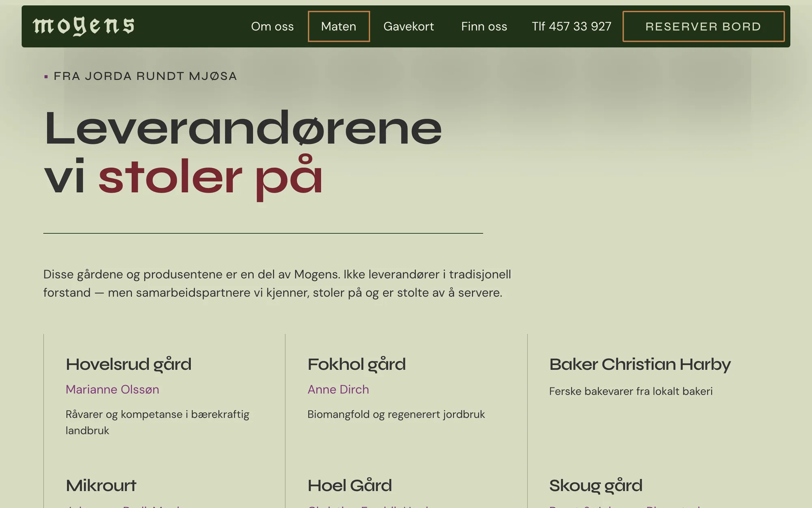Click the Fokhol gård heading

(x=356, y=365)
